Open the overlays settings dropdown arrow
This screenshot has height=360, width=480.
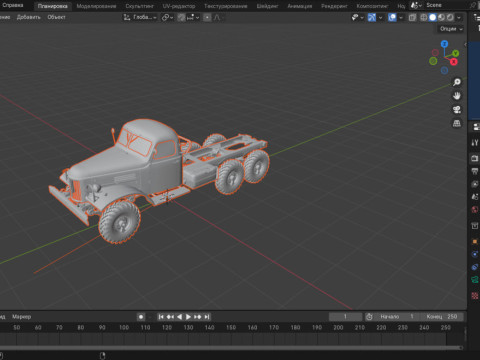pyautogui.click(x=401, y=17)
